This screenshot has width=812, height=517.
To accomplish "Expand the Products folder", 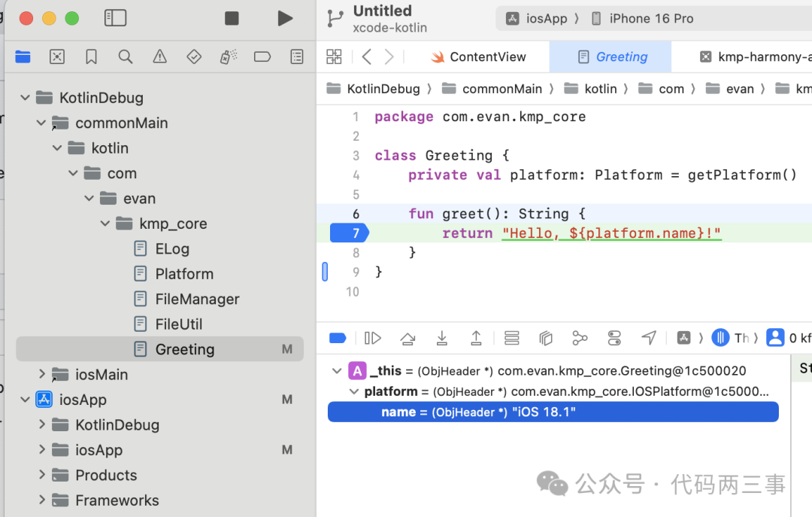I will pos(43,475).
